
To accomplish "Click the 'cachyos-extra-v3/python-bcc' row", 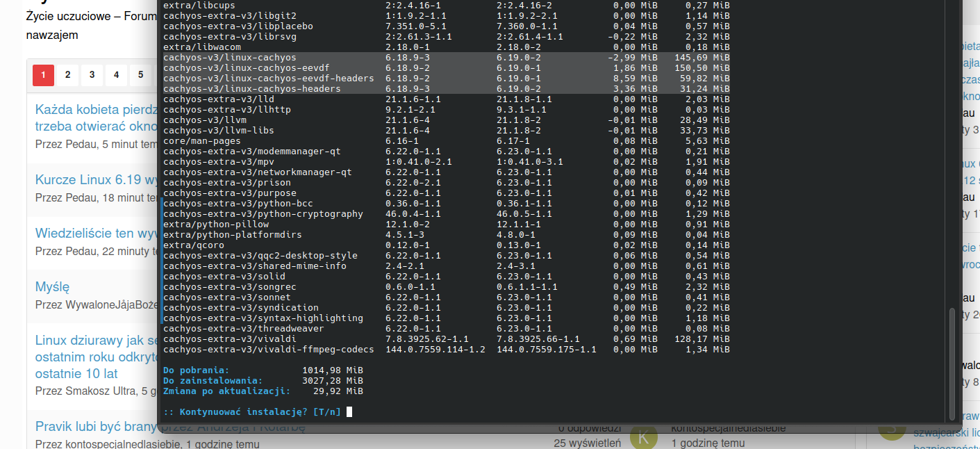I will 447,204.
